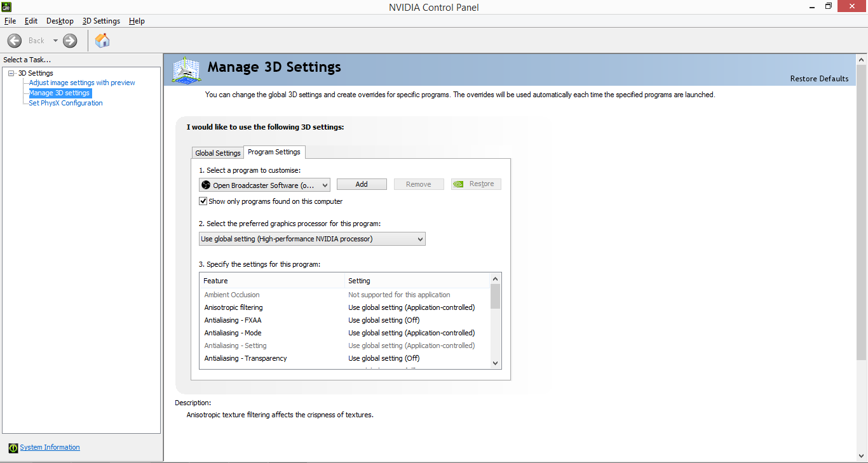
Task: Click the Anisotropic filtering setting value
Action: tap(412, 307)
